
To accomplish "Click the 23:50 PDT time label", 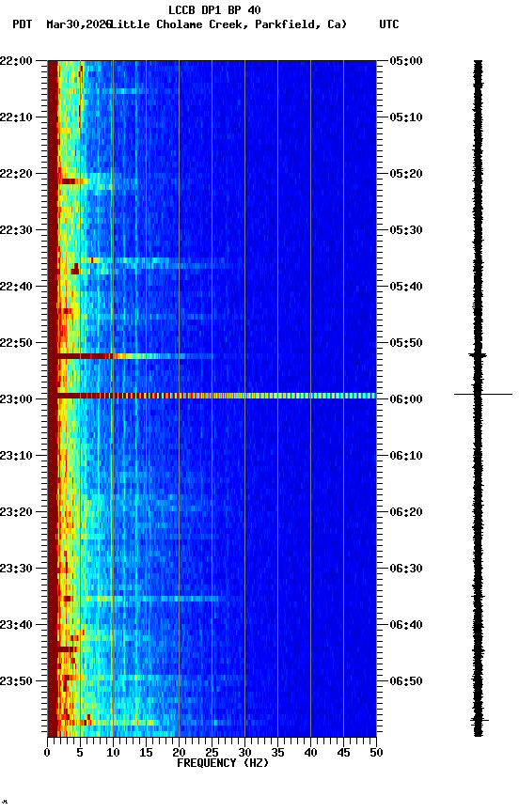I will [16, 681].
